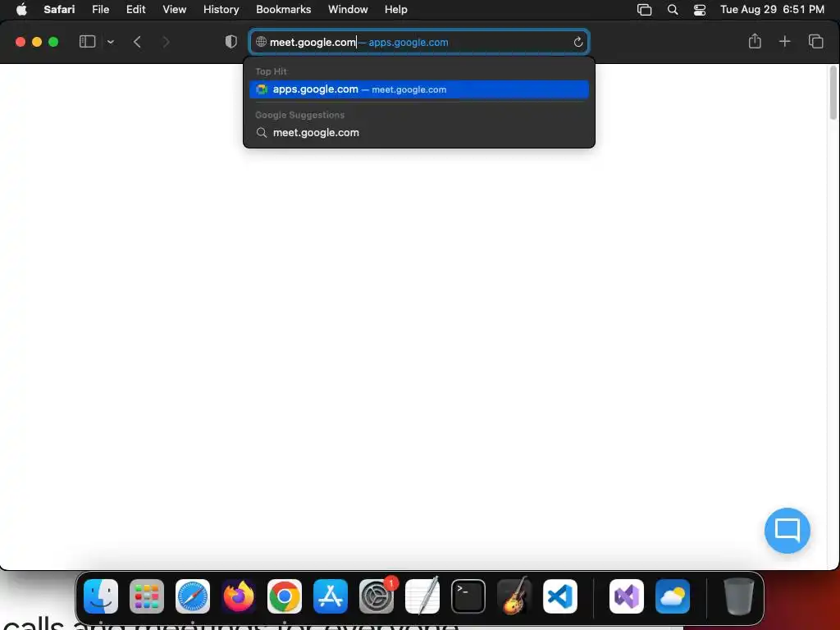Open the File menu

pyautogui.click(x=100, y=9)
